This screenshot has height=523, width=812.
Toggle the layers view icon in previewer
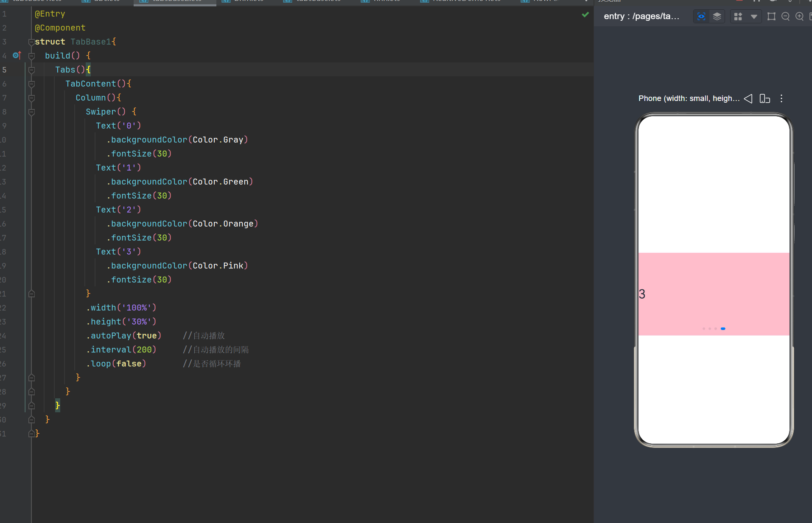[717, 17]
